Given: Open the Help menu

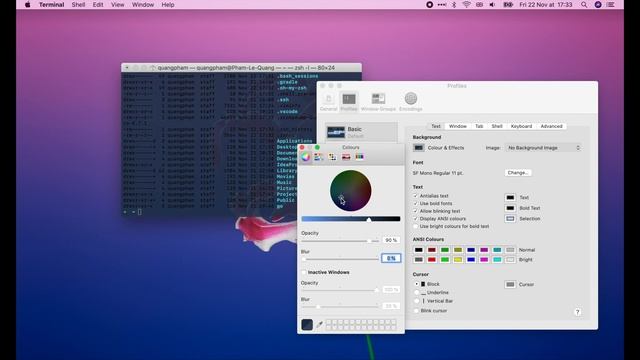Looking at the screenshot, I should coord(168,5).
